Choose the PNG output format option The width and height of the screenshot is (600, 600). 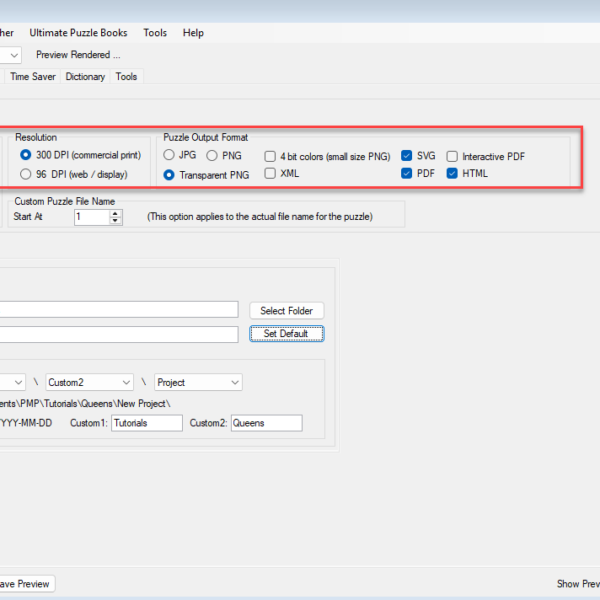click(x=212, y=155)
